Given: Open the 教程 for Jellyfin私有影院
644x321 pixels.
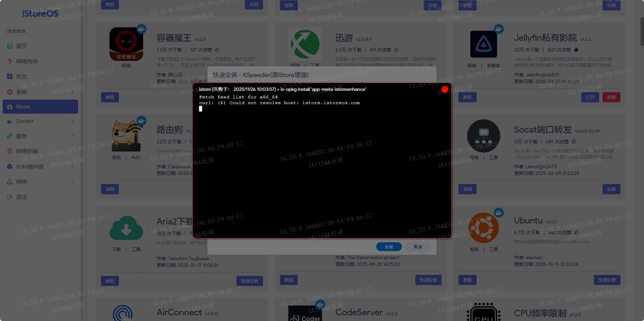Looking at the screenshot, I should point(467,97).
